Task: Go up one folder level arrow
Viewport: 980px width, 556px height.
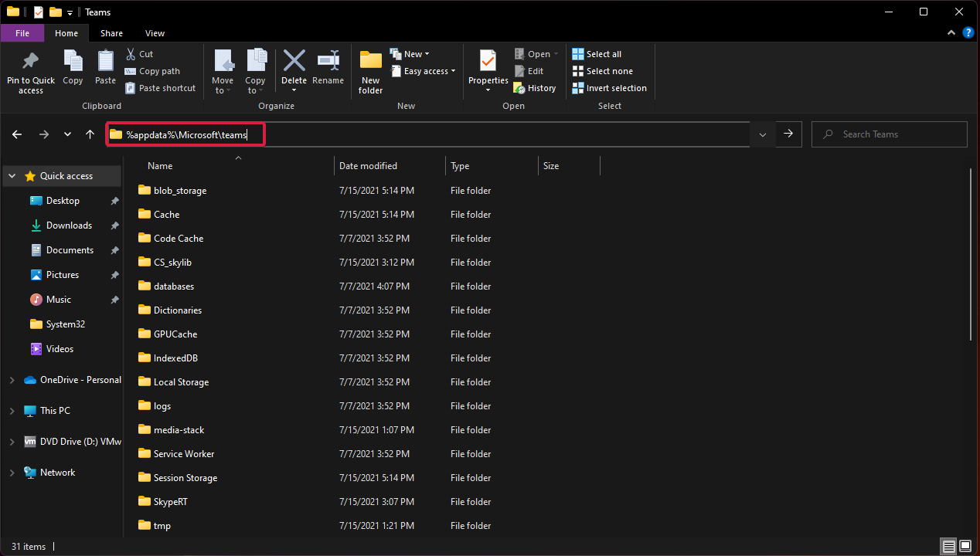Action: [x=90, y=134]
